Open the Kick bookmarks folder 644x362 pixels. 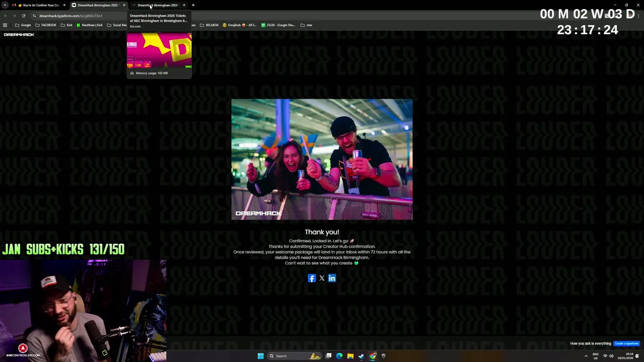tap(66, 25)
